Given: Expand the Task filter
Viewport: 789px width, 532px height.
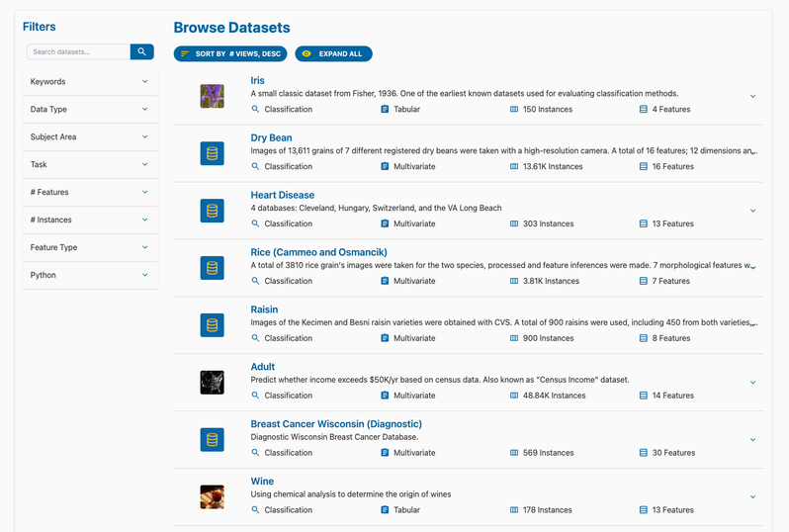Looking at the screenshot, I should [90, 164].
